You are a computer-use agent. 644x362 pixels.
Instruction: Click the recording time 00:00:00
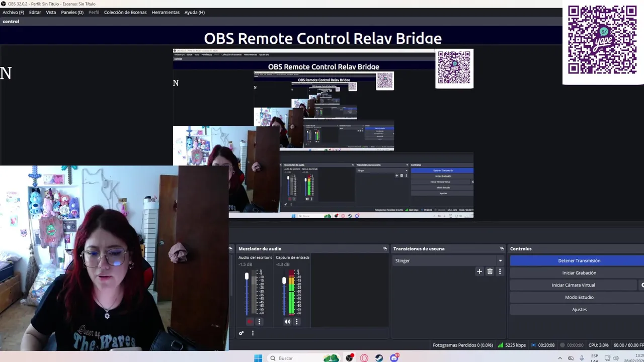point(572,345)
